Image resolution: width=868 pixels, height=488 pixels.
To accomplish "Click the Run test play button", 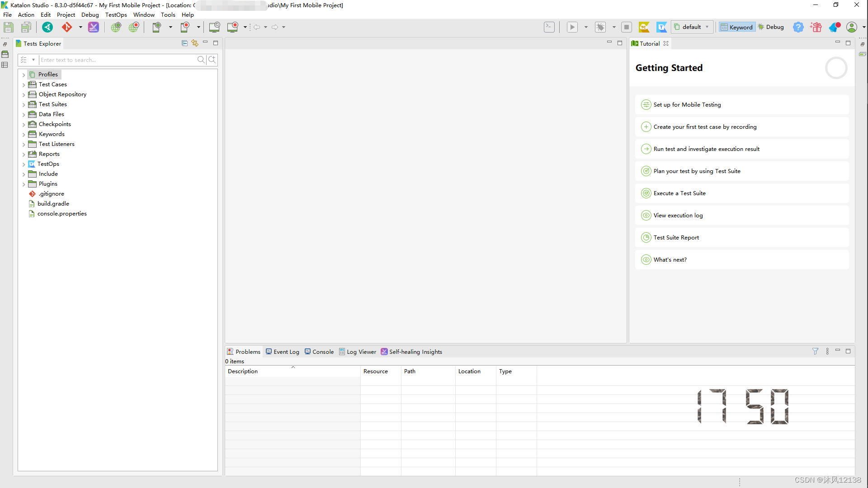I will 572,27.
